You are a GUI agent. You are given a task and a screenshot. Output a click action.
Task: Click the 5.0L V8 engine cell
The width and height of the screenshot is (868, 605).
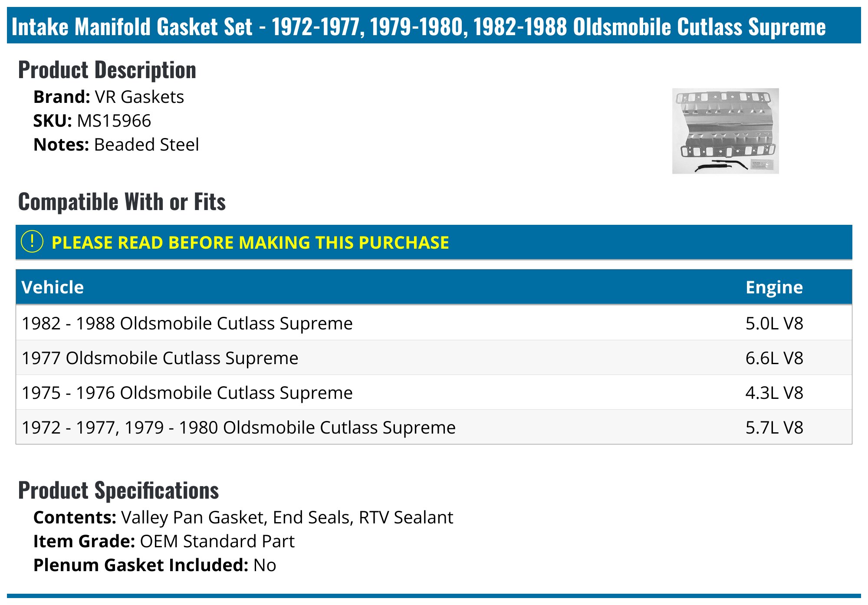coord(774,323)
